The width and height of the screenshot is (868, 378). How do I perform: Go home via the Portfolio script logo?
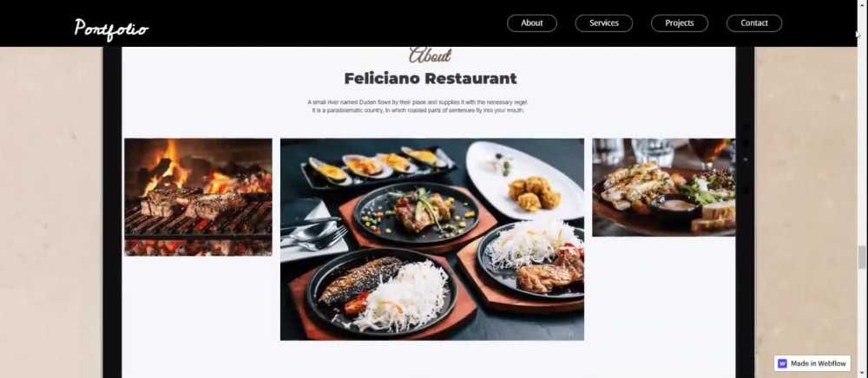pyautogui.click(x=111, y=29)
